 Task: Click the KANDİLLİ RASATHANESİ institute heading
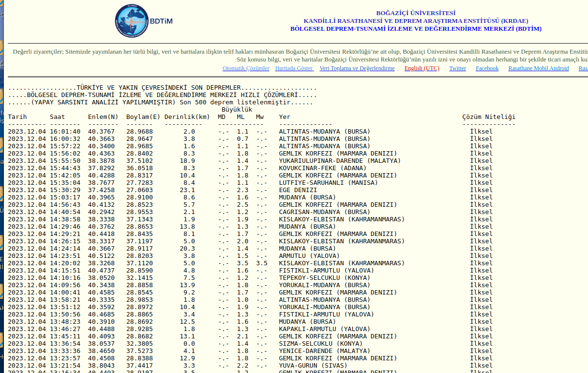click(416, 21)
